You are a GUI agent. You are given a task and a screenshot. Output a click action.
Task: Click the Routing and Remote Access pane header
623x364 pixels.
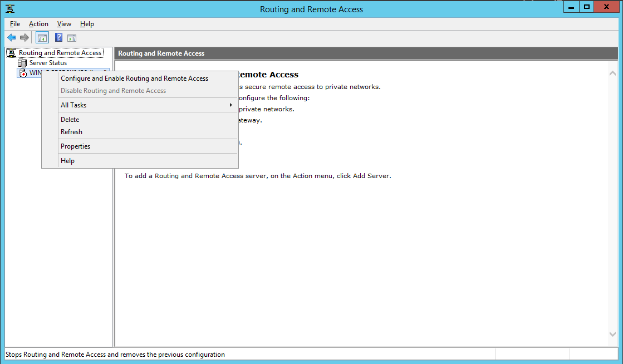click(x=366, y=53)
